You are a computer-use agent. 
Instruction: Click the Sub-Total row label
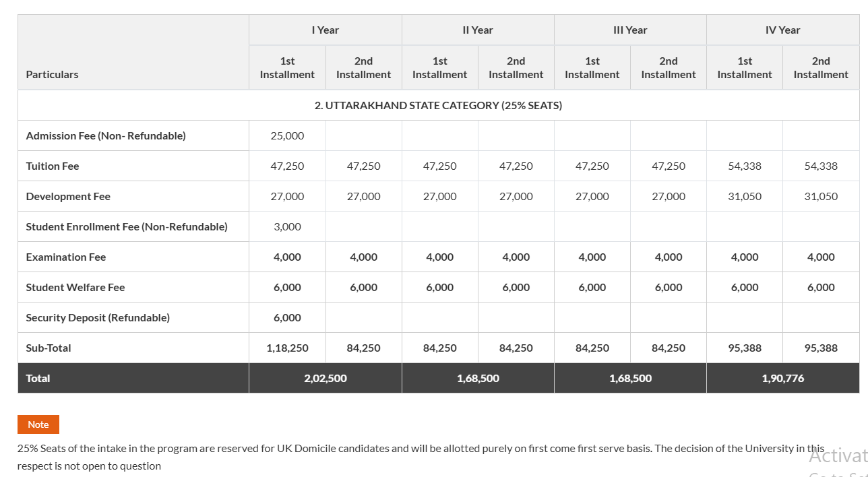click(x=48, y=348)
